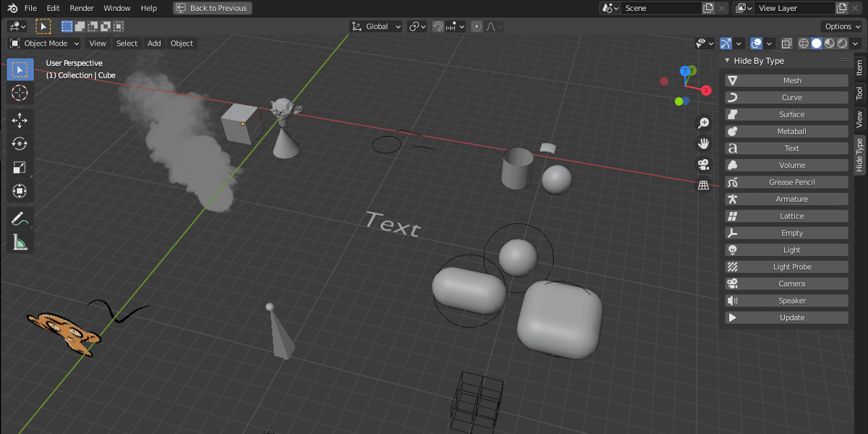Open the Window menu
This screenshot has height=434, width=868.
pos(117,8)
